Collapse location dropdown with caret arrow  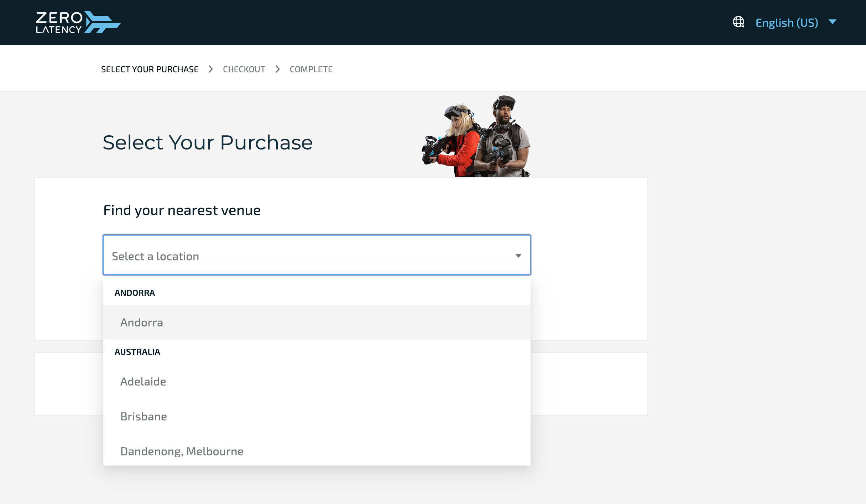tap(518, 256)
